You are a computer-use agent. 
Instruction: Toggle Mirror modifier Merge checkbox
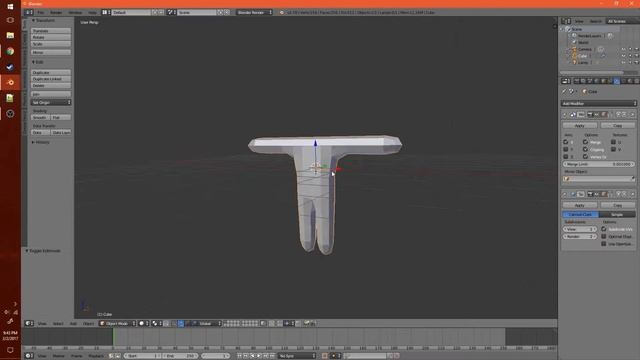coord(586,142)
